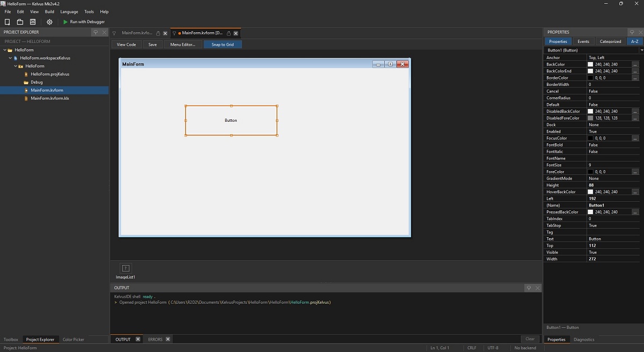The width and height of the screenshot is (644, 352).
Task: Click lock icon on first MainForm.kvfo... tab
Action: coord(158,33)
